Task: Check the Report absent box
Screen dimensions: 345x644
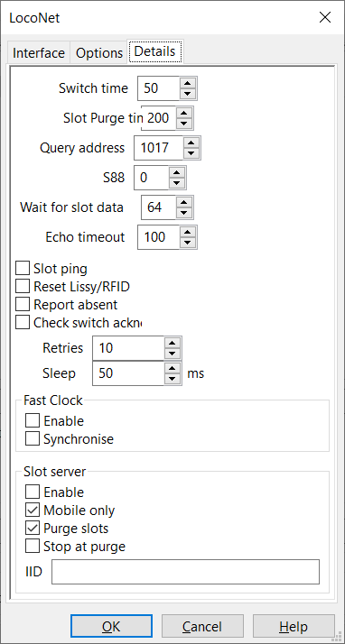Action: pos(23,304)
